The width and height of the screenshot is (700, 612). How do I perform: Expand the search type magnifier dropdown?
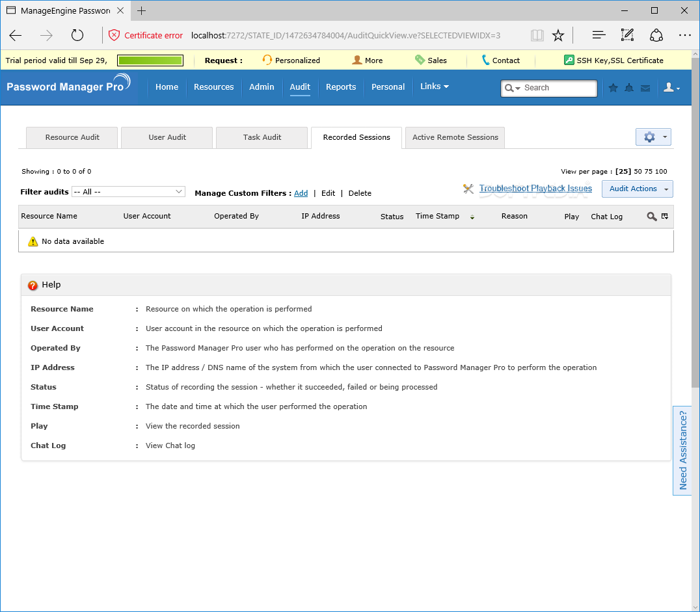click(512, 88)
